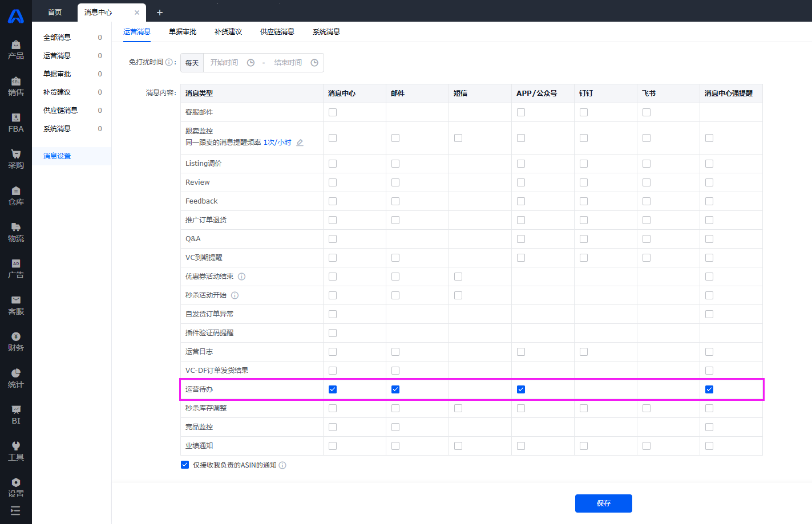Click the info icon beside 秒杀活动开始
The image size is (812, 524).
tap(235, 295)
